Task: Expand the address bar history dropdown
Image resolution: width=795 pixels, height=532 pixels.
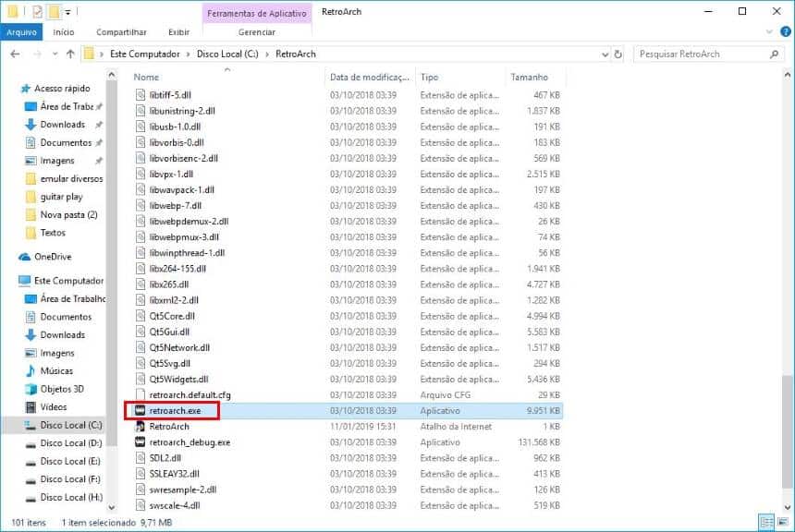Action: (605, 54)
